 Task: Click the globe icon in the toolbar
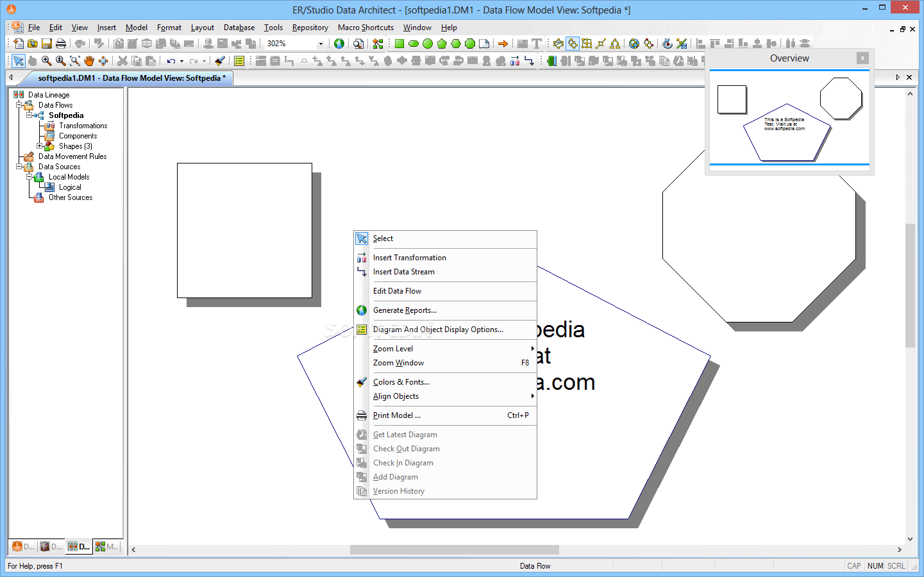click(x=339, y=44)
